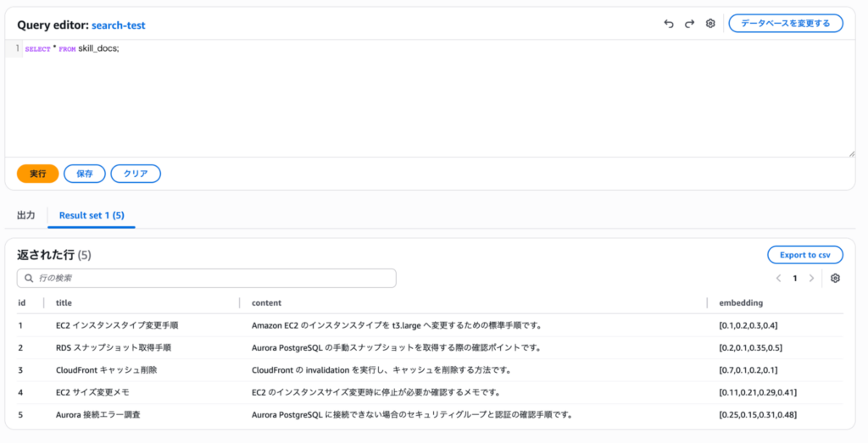Switch to the 出力 tab

point(26,215)
